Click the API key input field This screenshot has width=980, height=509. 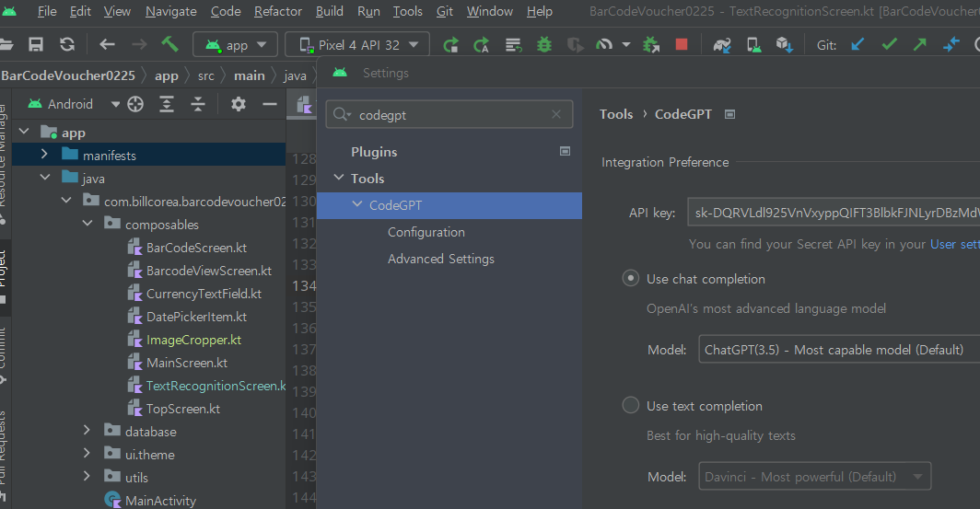tap(834, 213)
